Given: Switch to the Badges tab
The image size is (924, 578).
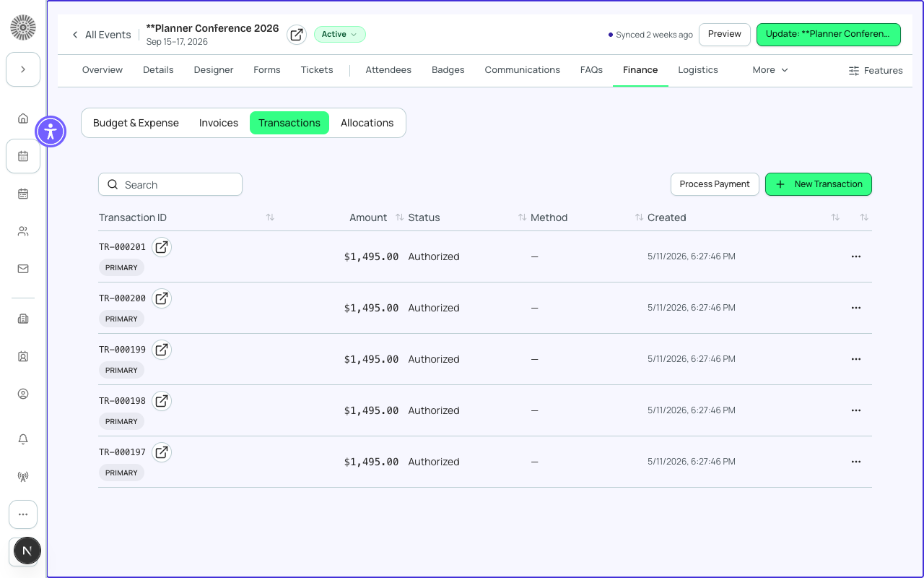Looking at the screenshot, I should coord(448,70).
